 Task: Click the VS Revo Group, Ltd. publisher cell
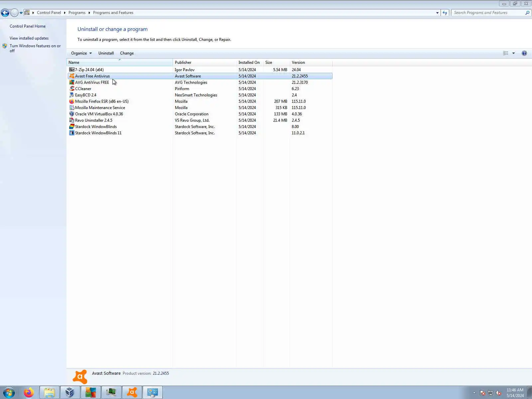click(192, 120)
